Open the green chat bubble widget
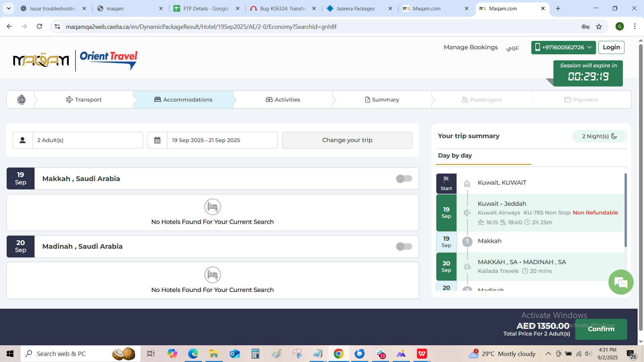Image resolution: width=644 pixels, height=362 pixels. click(621, 282)
